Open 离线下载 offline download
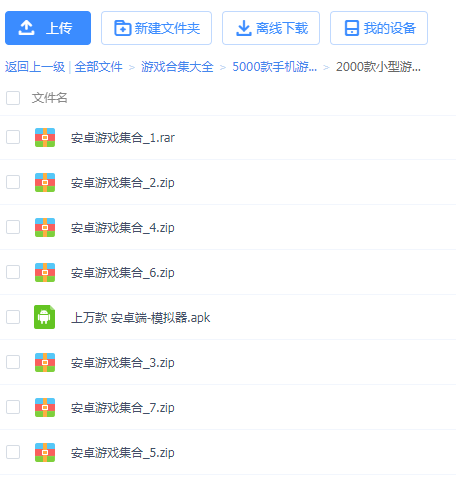The width and height of the screenshot is (456, 477). coord(271,28)
